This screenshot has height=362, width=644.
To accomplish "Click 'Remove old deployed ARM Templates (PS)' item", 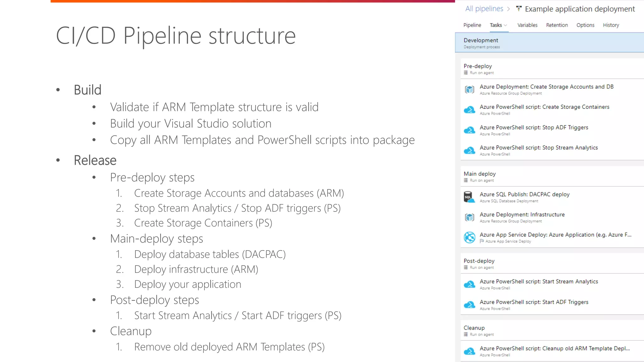I will [x=229, y=347].
